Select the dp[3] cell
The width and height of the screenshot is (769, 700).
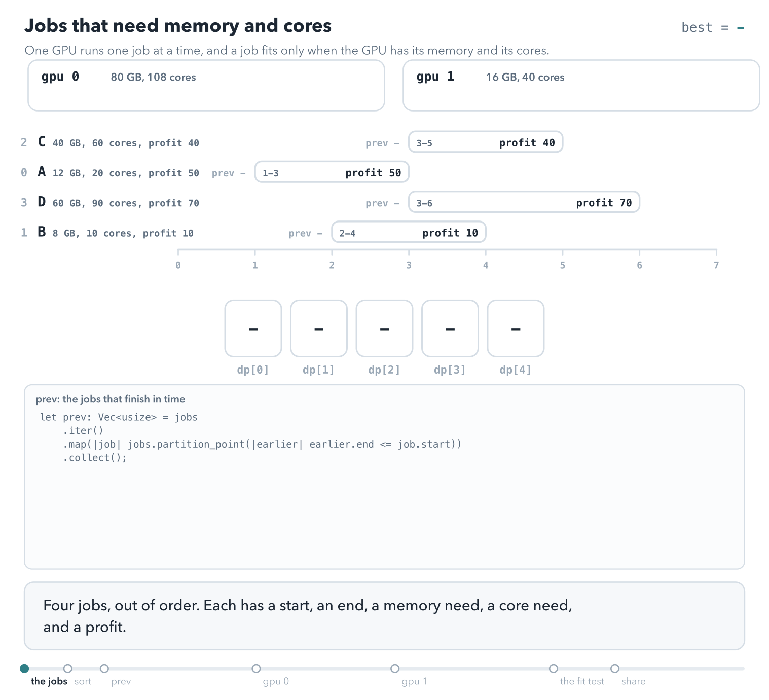tap(450, 328)
